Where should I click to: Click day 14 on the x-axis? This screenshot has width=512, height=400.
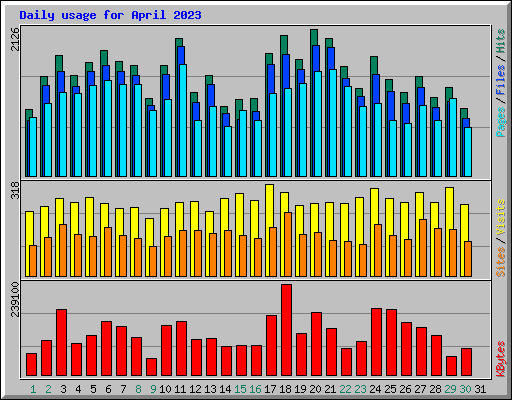tap(225, 389)
